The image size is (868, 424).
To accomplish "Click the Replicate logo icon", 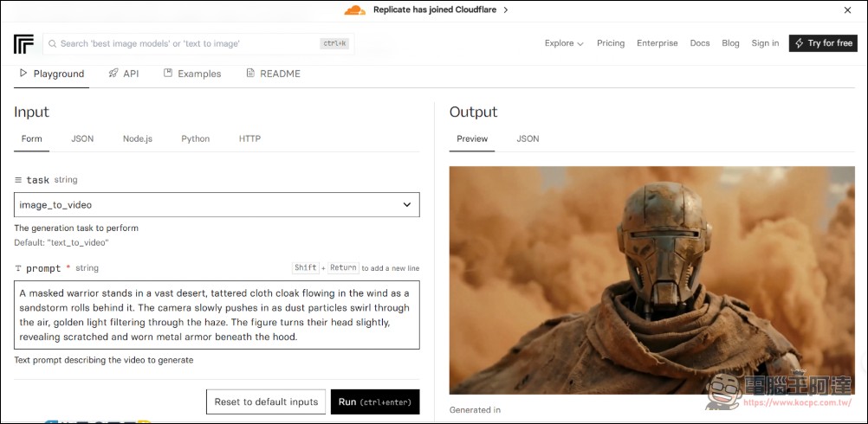I will point(23,43).
